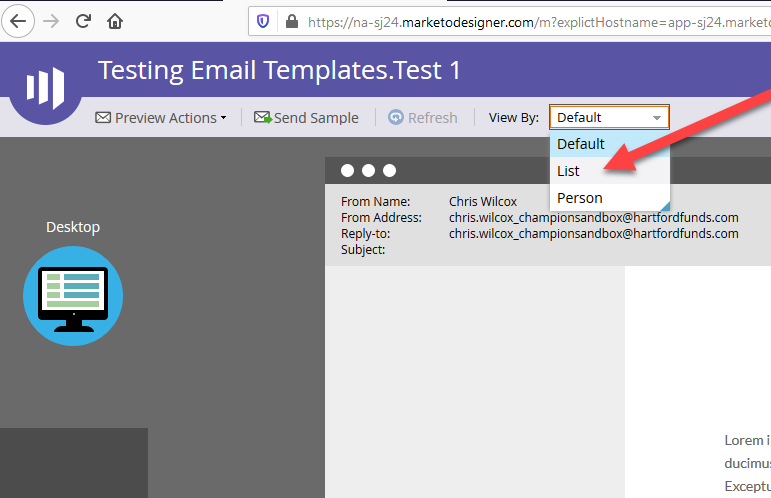Click the first white dot on preview window
This screenshot has width=771, height=498.
pyautogui.click(x=347, y=170)
